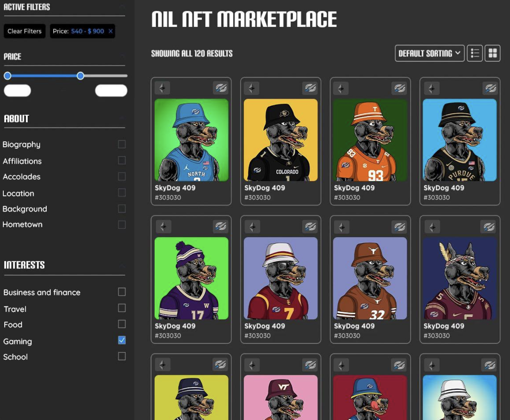This screenshot has height=420, width=510.
Task: Click the NIL logo icon on the maroon 7 jersey card
Action: (x=310, y=226)
